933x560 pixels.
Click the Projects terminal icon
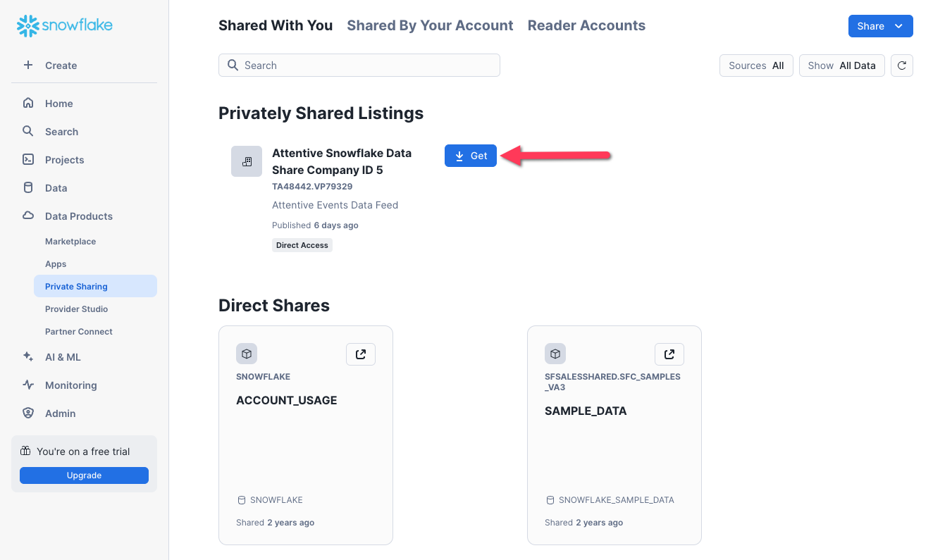(28, 159)
